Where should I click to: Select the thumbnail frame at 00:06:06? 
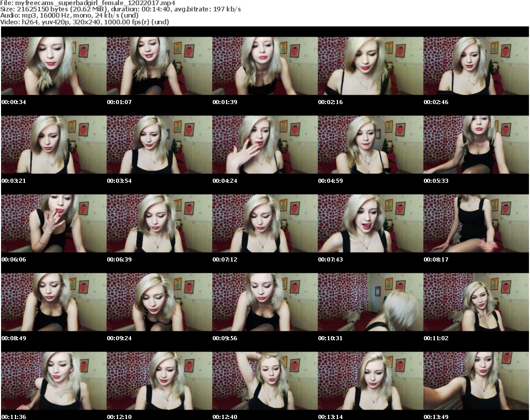54,223
